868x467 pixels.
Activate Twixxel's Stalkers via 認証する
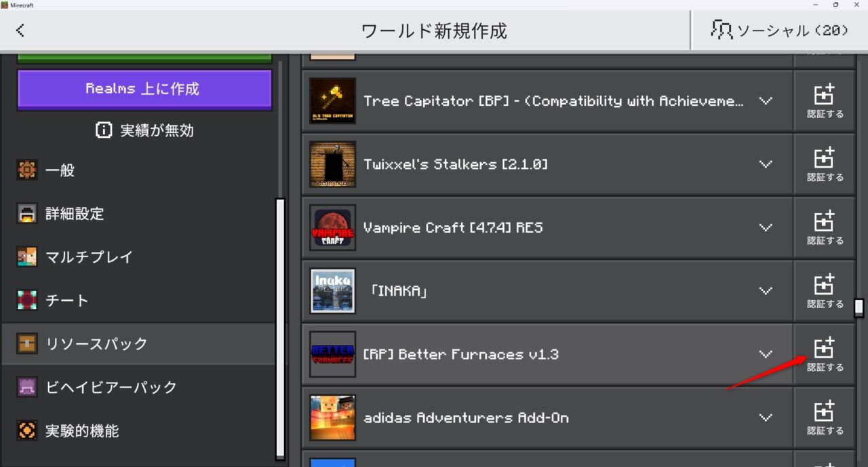(x=825, y=164)
